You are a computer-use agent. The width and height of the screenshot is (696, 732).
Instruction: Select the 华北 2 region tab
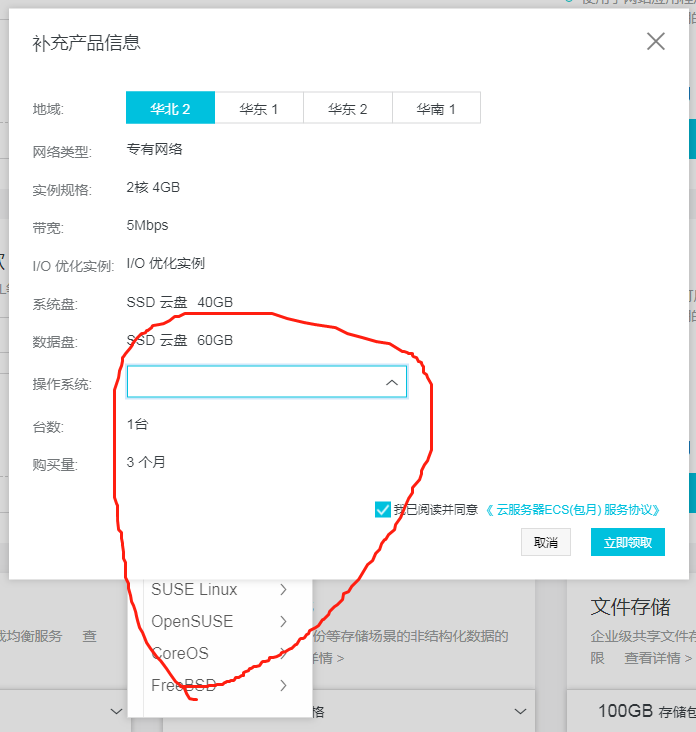170,108
